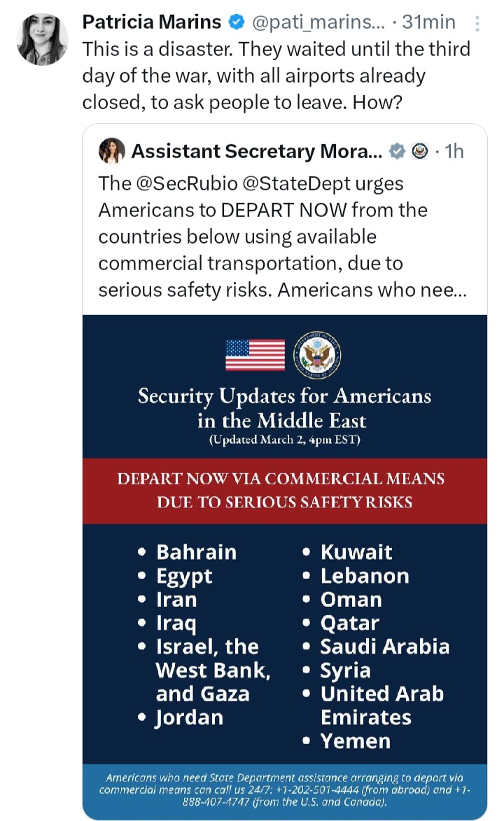Click the red DEPART NOW banner

[284, 491]
